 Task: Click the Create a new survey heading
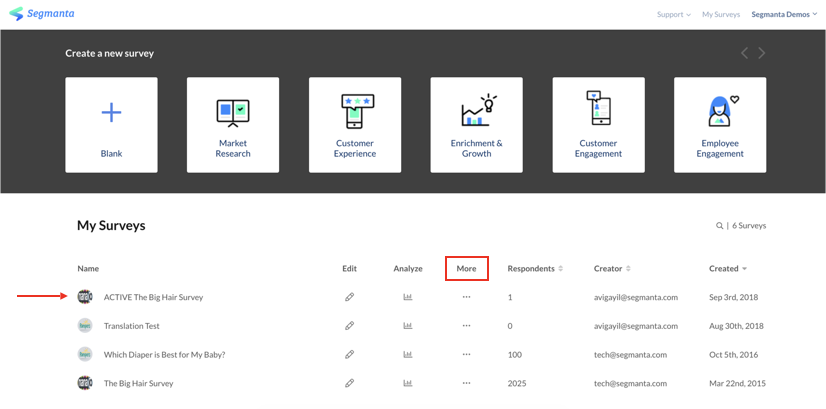110,53
